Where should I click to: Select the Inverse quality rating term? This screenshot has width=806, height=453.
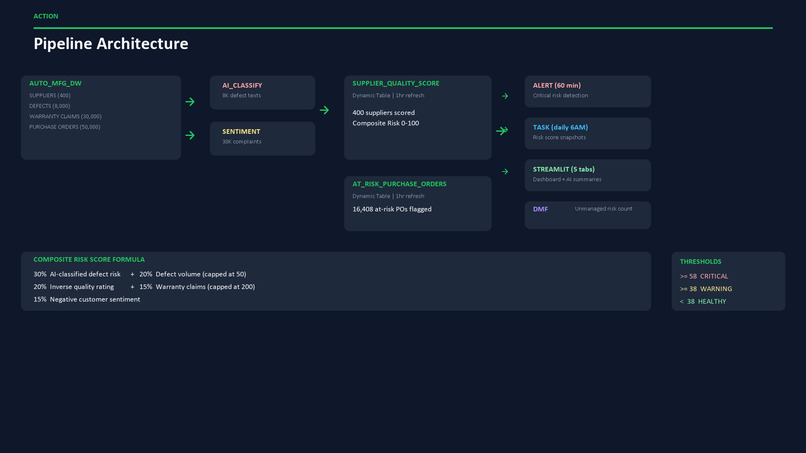[82, 287]
